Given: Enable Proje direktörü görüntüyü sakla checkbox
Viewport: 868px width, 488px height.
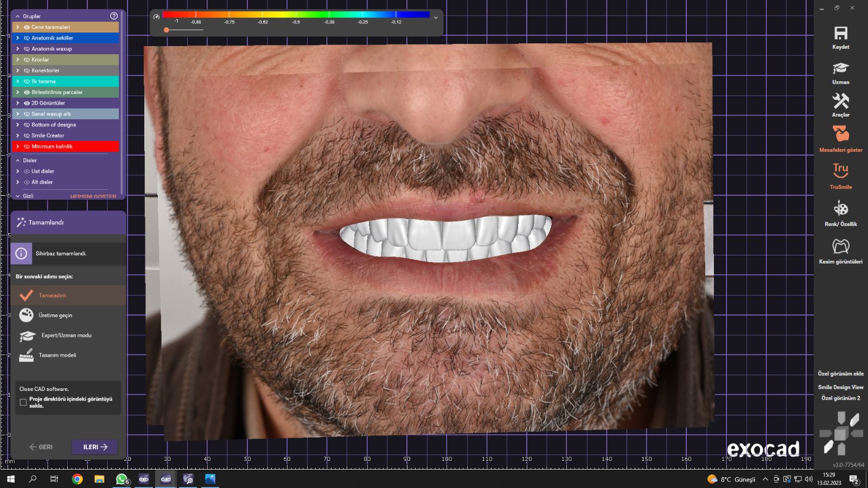Looking at the screenshot, I should coord(23,402).
